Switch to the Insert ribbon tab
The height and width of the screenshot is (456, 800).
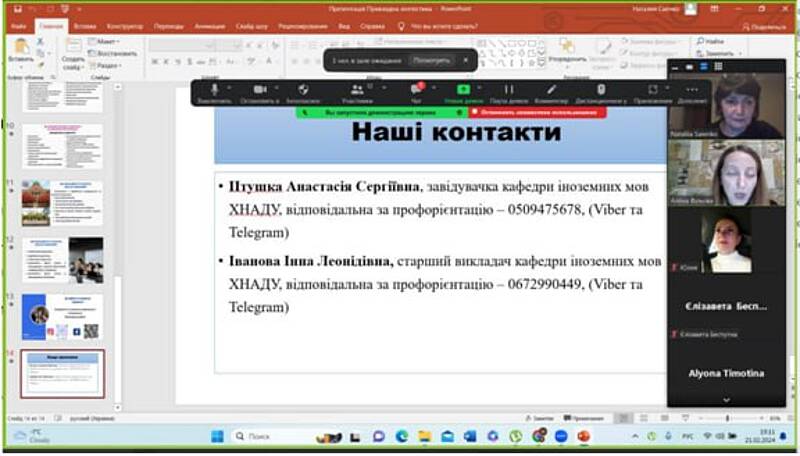tap(85, 26)
